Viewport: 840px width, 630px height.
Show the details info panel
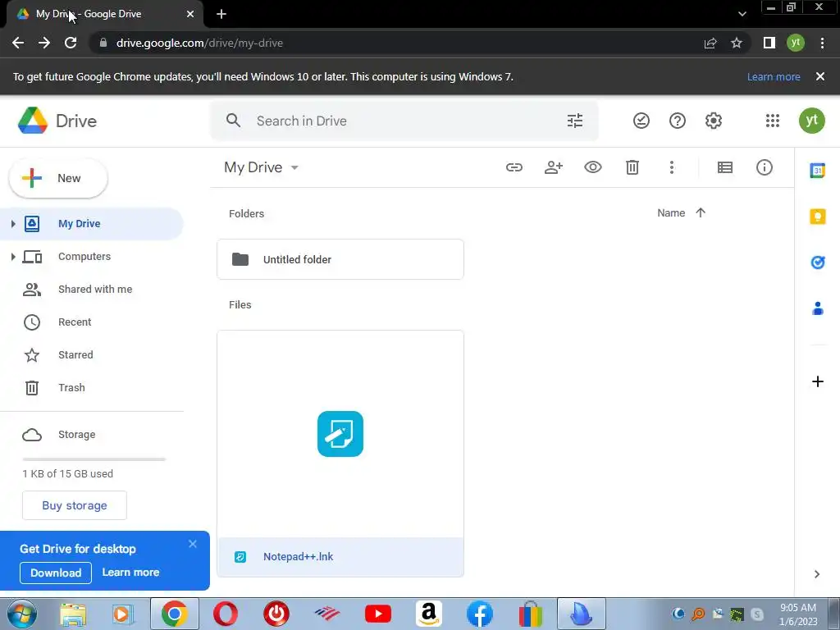(x=764, y=167)
